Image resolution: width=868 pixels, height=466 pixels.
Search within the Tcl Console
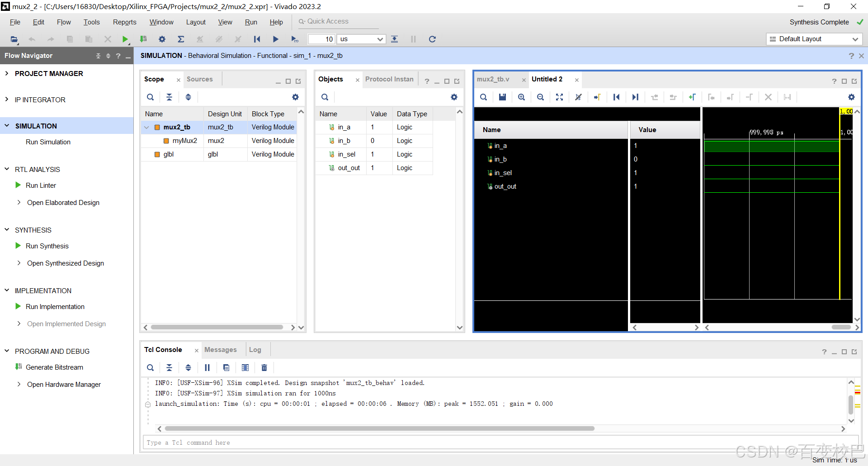point(150,367)
